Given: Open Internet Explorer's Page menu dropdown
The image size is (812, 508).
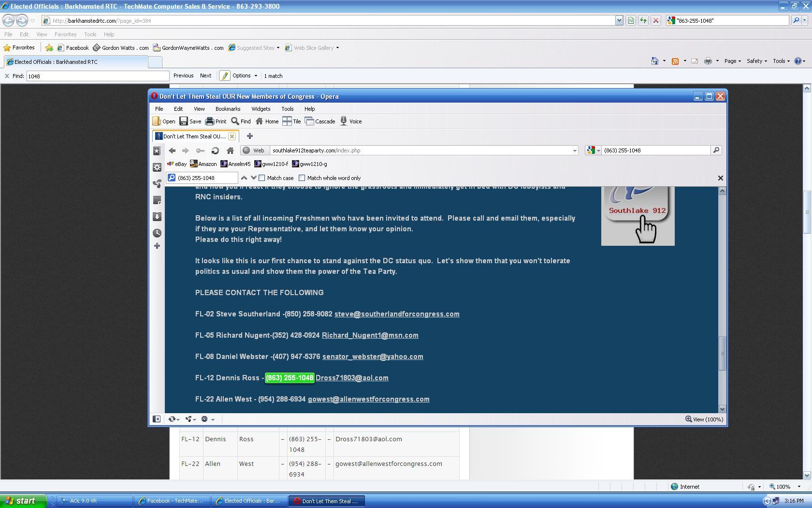Looking at the screenshot, I should [x=733, y=61].
